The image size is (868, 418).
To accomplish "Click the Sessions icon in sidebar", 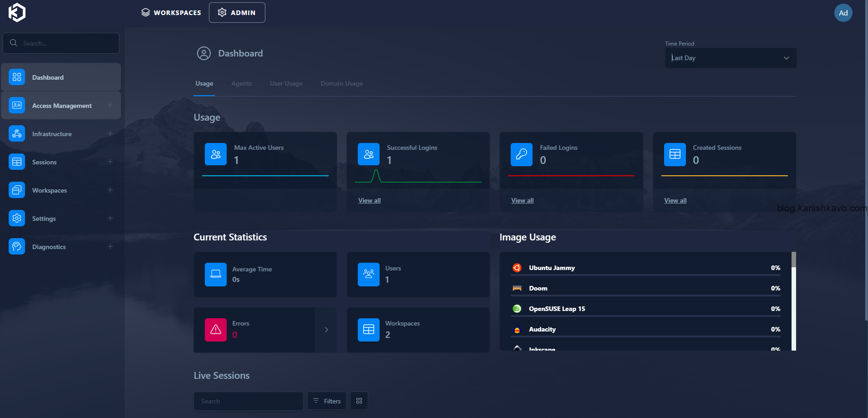I will [16, 162].
